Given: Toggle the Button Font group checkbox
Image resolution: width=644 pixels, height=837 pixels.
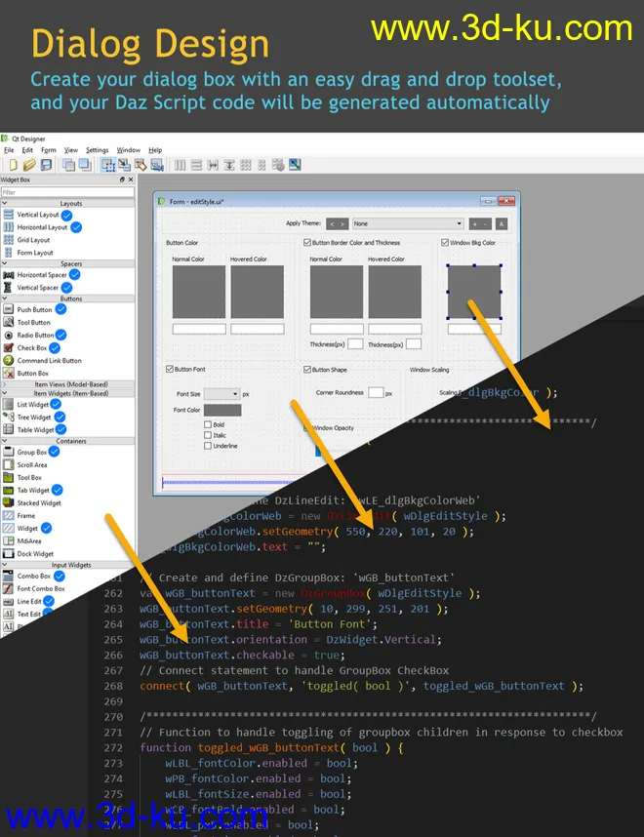Looking at the screenshot, I should tap(170, 370).
